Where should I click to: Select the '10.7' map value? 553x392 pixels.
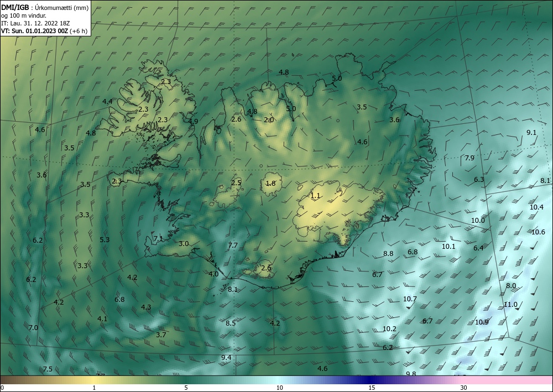point(410,299)
